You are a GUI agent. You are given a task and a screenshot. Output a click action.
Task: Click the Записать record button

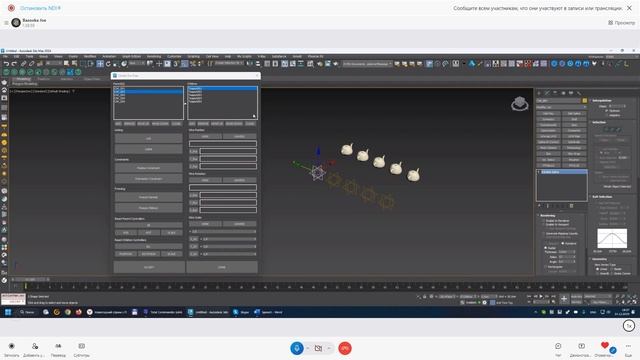[11, 349]
